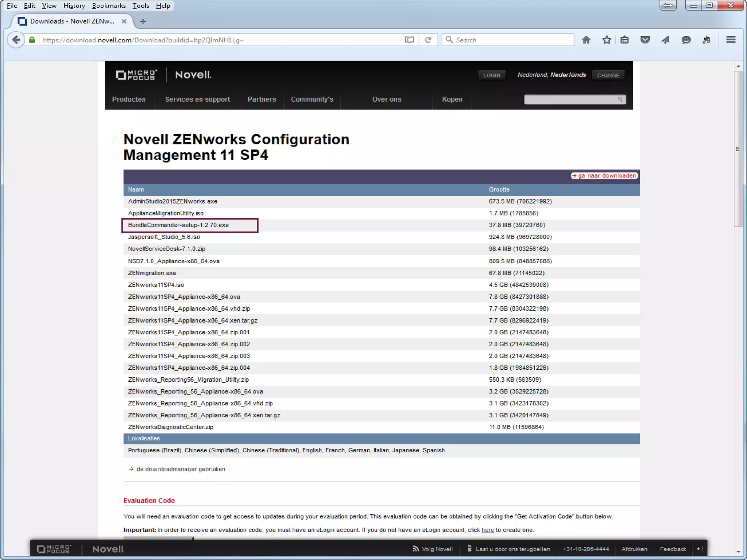
Task: Select ApplianceMigrationUtility.iso file name
Action: [x=166, y=213]
